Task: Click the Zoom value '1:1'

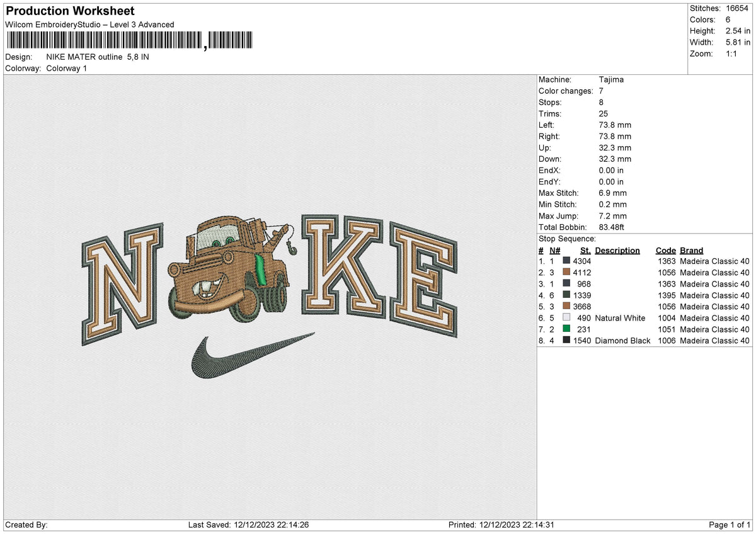Action: click(733, 54)
